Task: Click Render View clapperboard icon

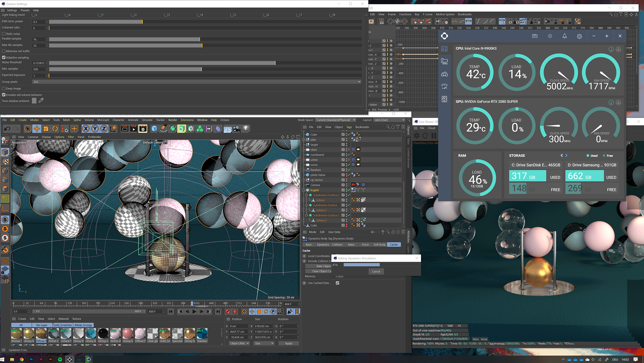Action: pos(124,129)
